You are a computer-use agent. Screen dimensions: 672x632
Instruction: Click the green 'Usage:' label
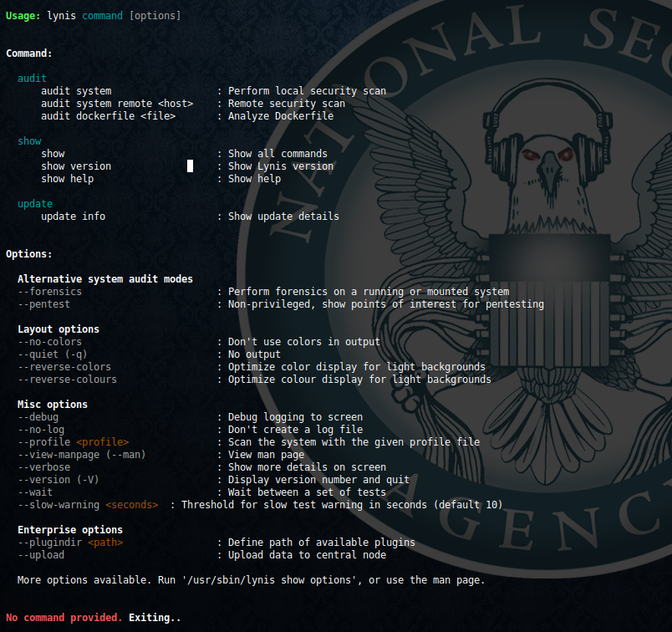coord(23,16)
